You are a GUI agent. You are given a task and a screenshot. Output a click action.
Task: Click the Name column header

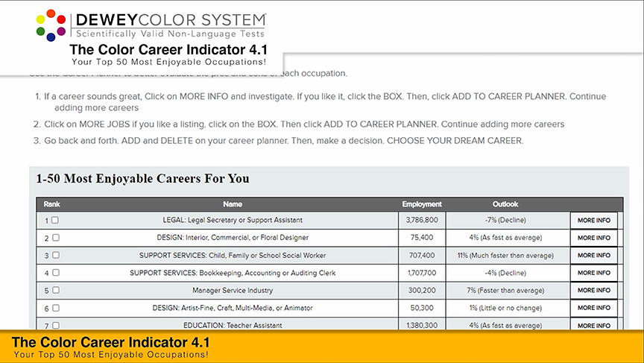(x=233, y=204)
